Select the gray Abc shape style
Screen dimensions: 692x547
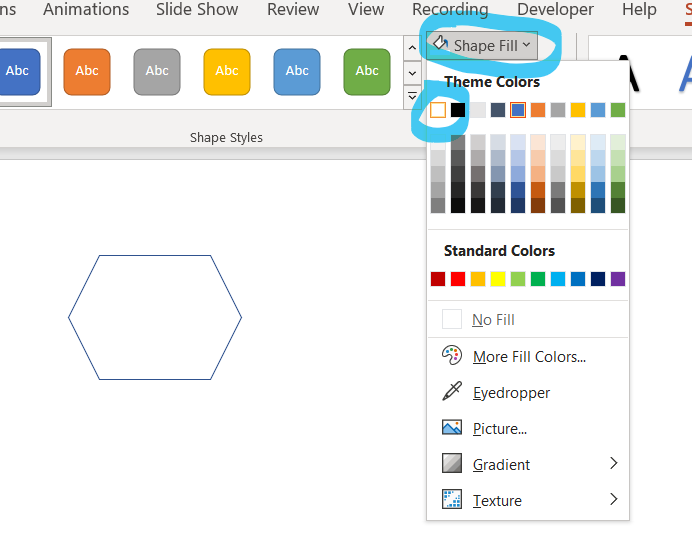click(x=157, y=70)
